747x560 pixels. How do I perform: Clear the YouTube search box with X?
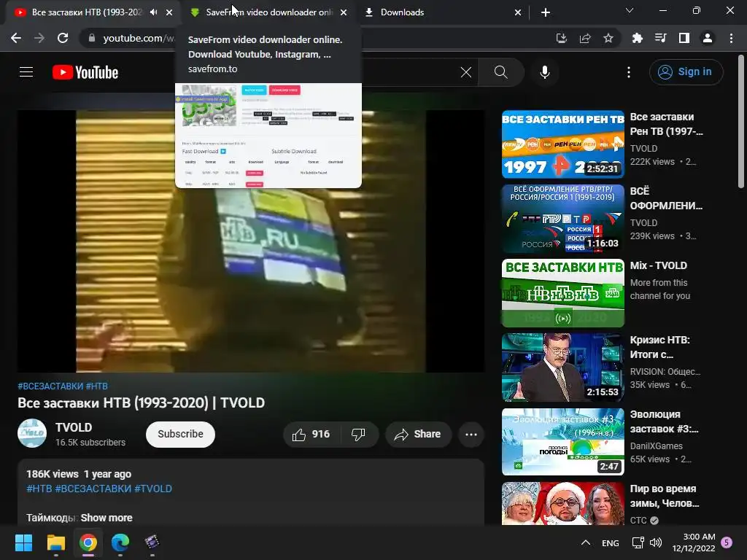click(466, 72)
